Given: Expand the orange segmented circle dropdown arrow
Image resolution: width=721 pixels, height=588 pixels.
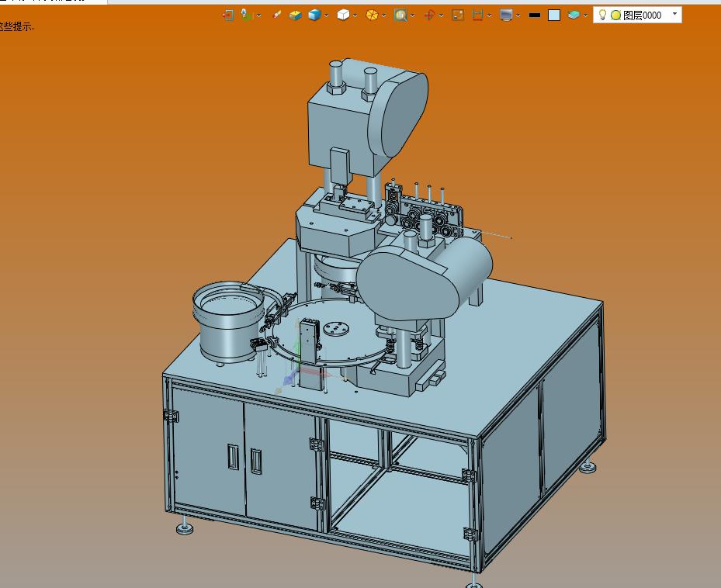Looking at the screenshot, I should click(384, 16).
